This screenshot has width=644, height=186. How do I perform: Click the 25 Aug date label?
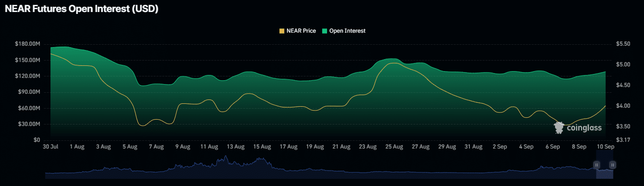pos(394,147)
